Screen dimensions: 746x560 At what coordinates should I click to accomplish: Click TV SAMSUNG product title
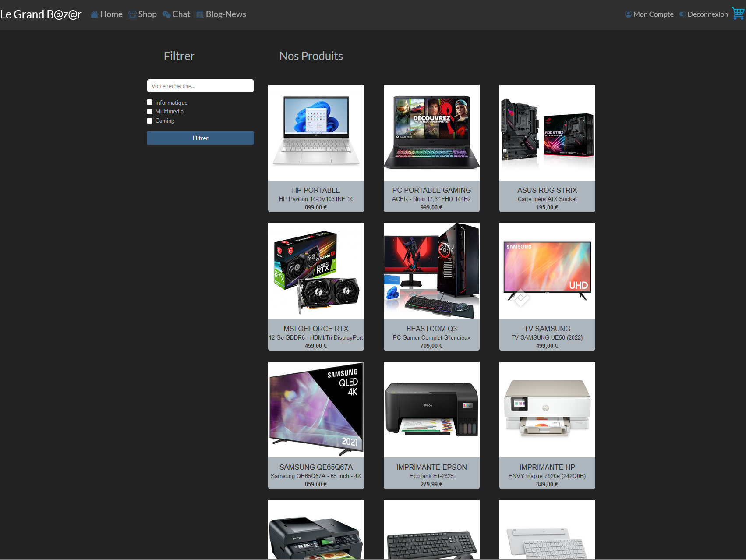tap(547, 329)
